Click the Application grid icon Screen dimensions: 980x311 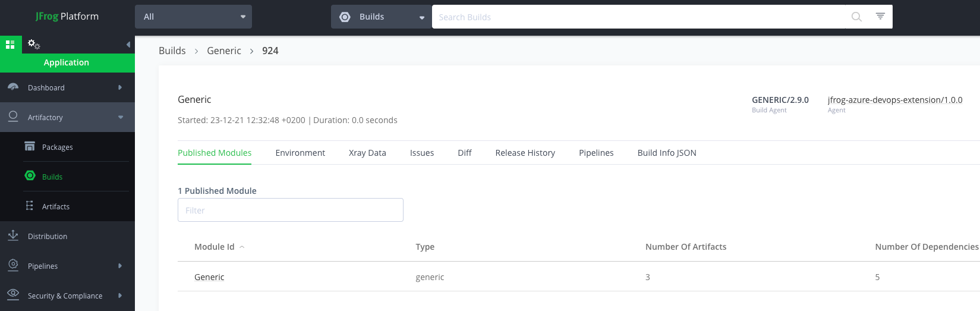[10, 45]
